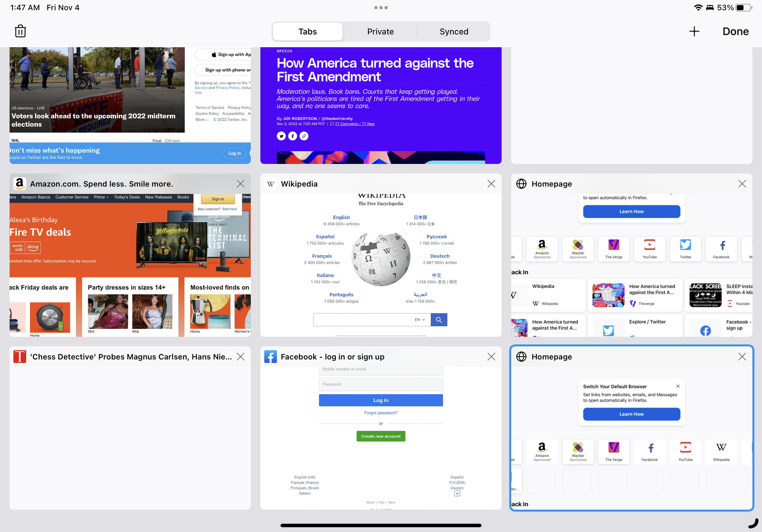Add a new tab with plus icon
The height and width of the screenshot is (532, 762).
[x=694, y=32]
